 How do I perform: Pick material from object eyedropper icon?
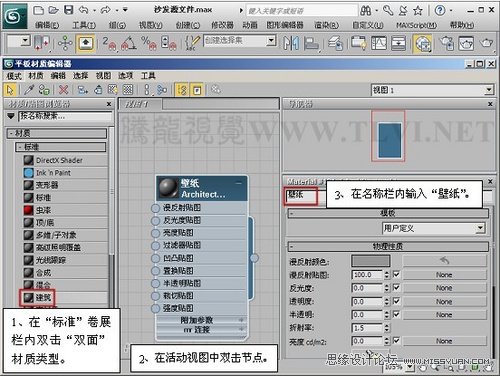coord(29,90)
